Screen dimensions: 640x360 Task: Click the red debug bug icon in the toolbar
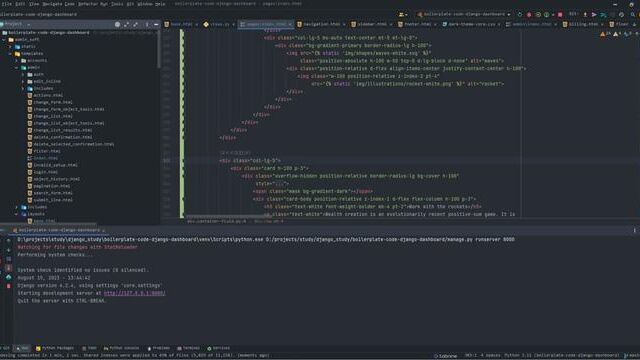[x=529, y=14]
